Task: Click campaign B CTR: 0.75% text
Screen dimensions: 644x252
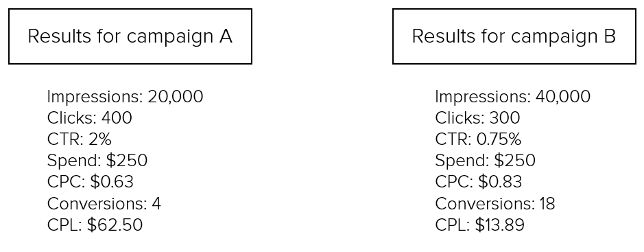Action: pyautogui.click(x=479, y=140)
